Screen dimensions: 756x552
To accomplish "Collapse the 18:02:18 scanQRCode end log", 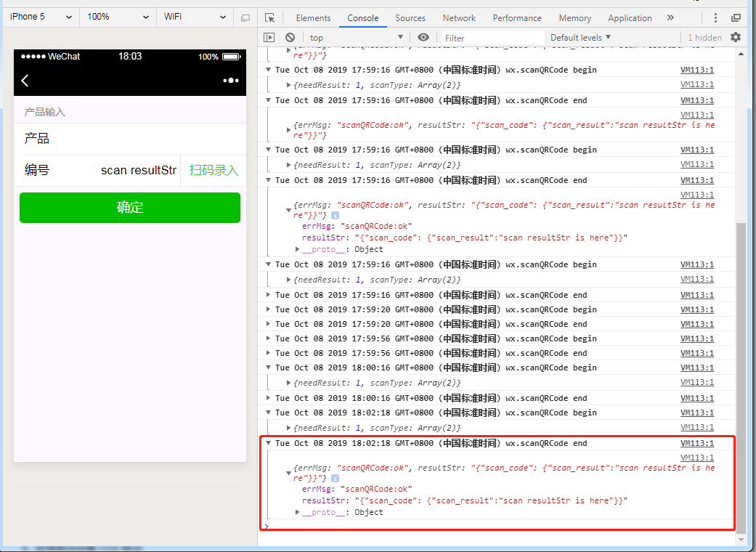I will [269, 443].
